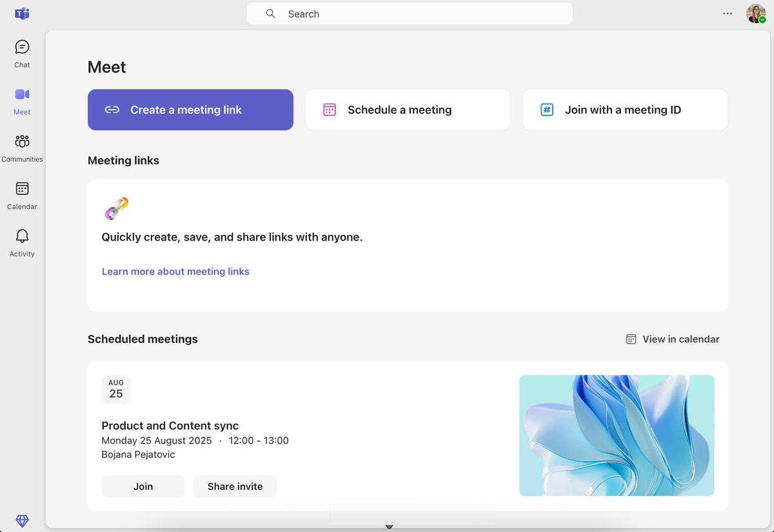Click View in calendar
This screenshot has height=532, width=774.
673,339
